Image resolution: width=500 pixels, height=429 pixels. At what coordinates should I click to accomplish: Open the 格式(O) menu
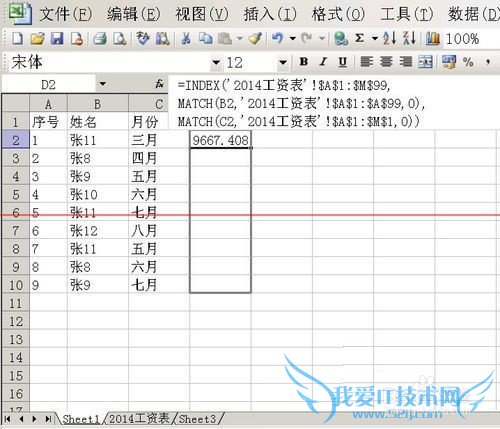click(338, 14)
